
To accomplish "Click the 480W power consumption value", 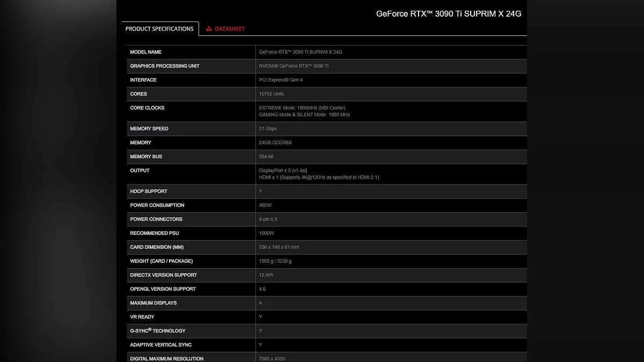I will pos(266,205).
